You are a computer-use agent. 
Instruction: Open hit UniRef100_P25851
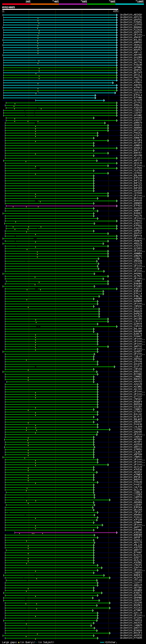click(x=131, y=22)
